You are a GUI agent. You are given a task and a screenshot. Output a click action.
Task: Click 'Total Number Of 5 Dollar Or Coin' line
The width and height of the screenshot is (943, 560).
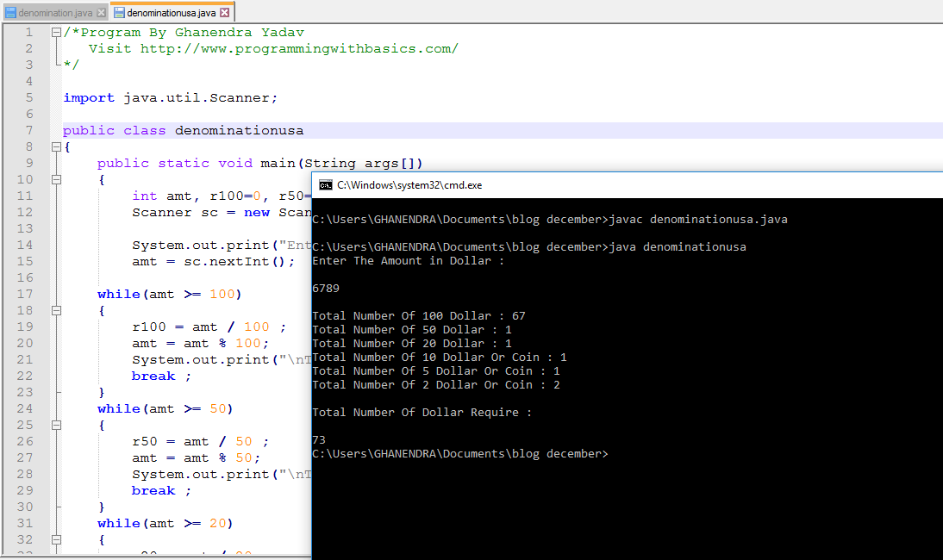click(436, 371)
